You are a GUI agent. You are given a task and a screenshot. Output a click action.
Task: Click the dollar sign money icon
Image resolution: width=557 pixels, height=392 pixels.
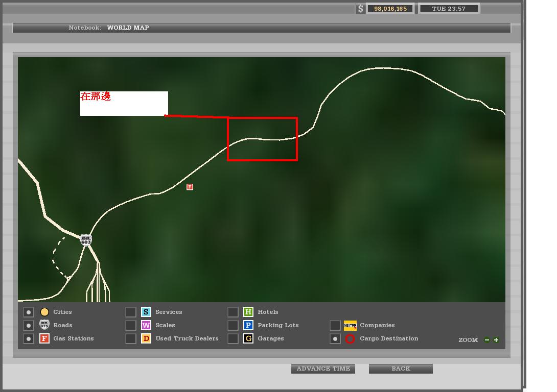361,9
